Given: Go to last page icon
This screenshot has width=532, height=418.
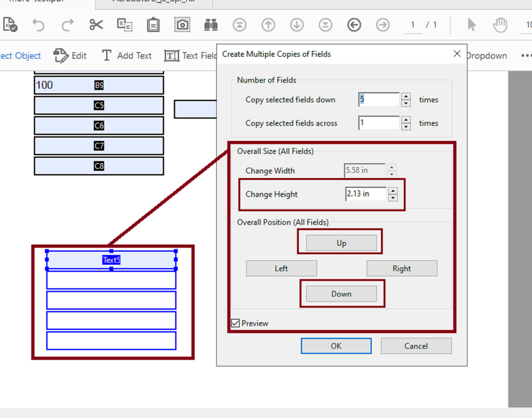Looking at the screenshot, I should tap(325, 25).
